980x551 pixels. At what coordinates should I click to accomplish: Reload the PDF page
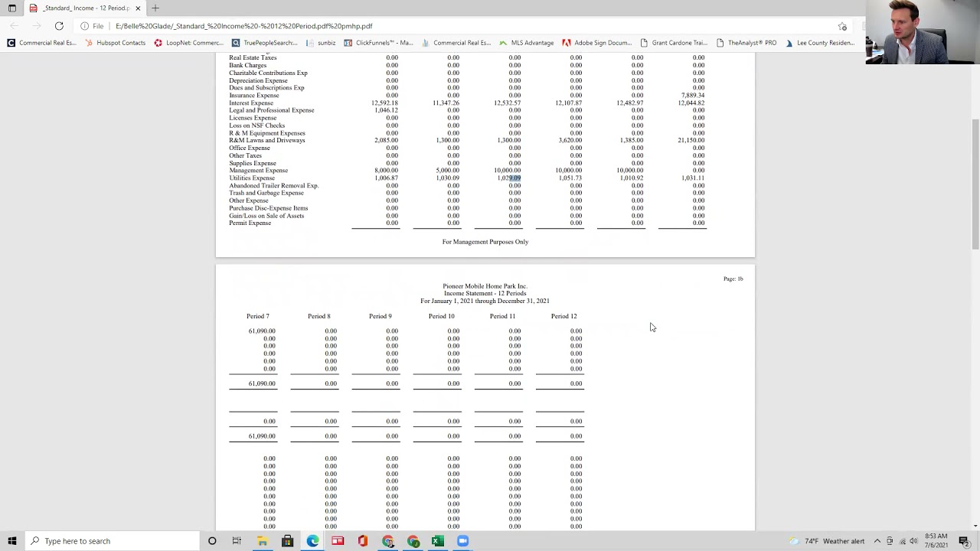[x=59, y=26]
